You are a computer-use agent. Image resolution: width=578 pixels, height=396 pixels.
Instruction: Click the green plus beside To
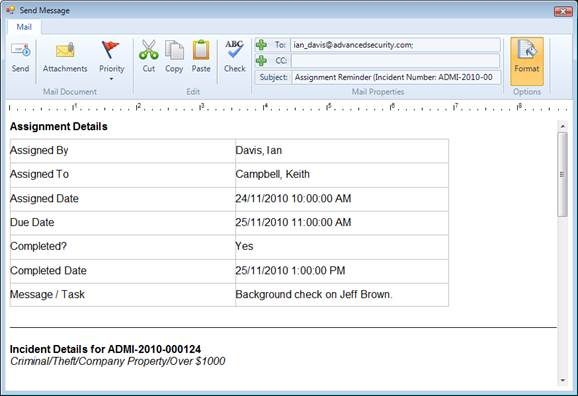(x=261, y=45)
